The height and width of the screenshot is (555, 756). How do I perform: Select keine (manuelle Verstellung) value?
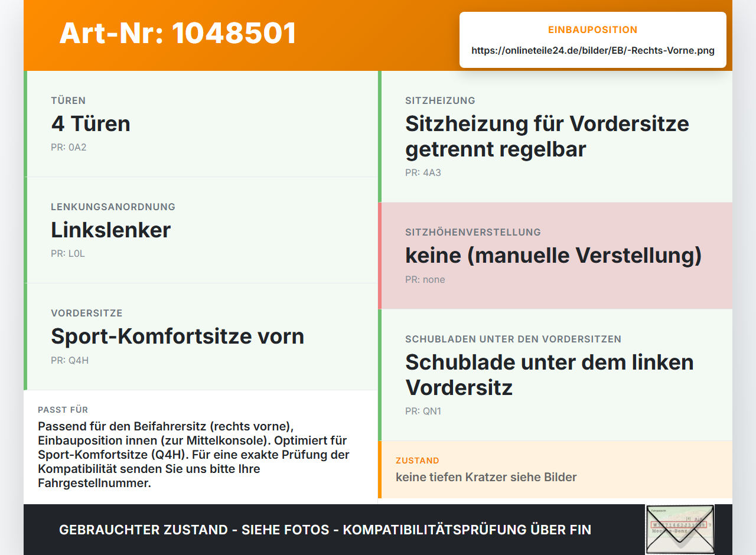[553, 255]
